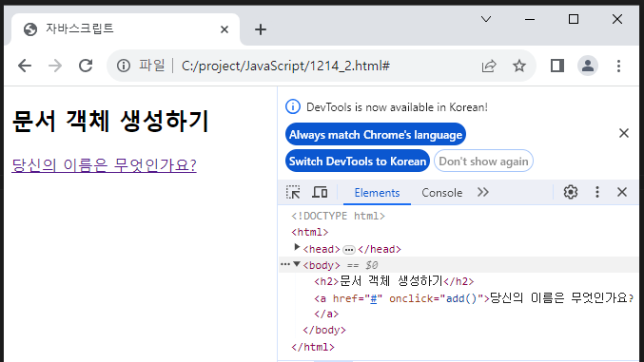
Task: Dismiss the DevTools language notification
Action: [x=624, y=133]
